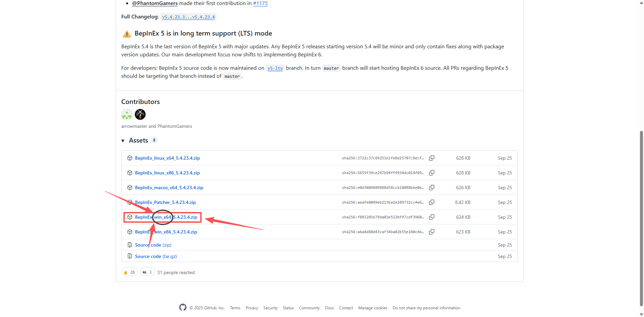Open the Full Changelog comparison link
Screen dimensions: 644x317
(x=189, y=17)
